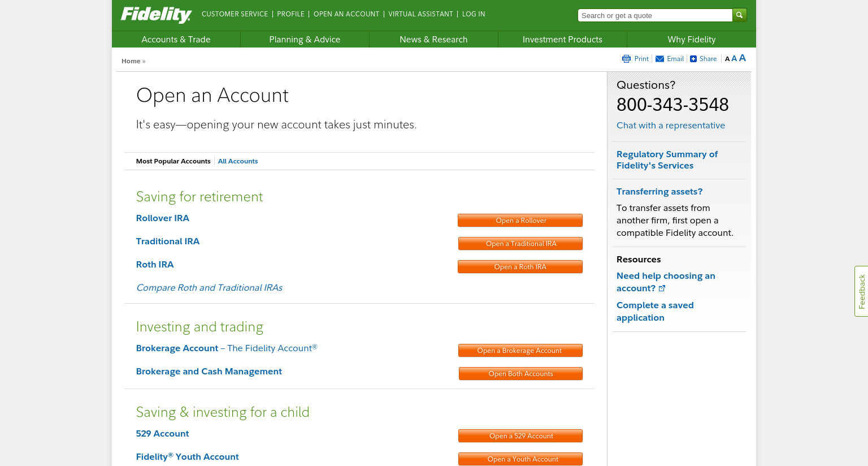
Task: Click the Open an Account page title
Action: [212, 96]
